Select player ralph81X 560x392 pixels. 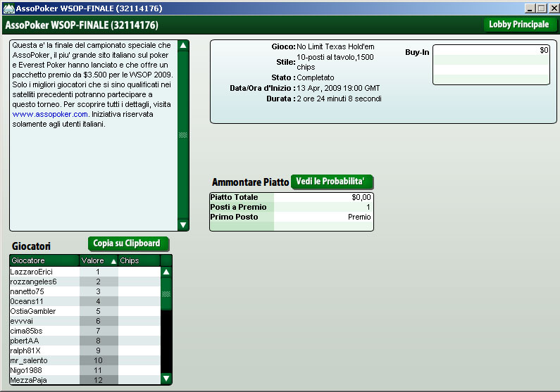85,350
